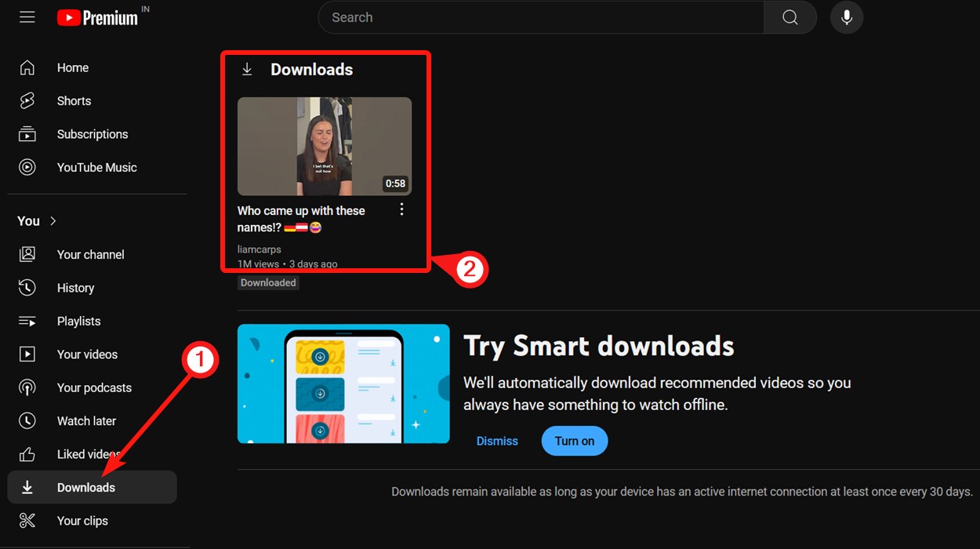Play the downloaded video thumbnail
The image size is (980, 549).
[324, 146]
